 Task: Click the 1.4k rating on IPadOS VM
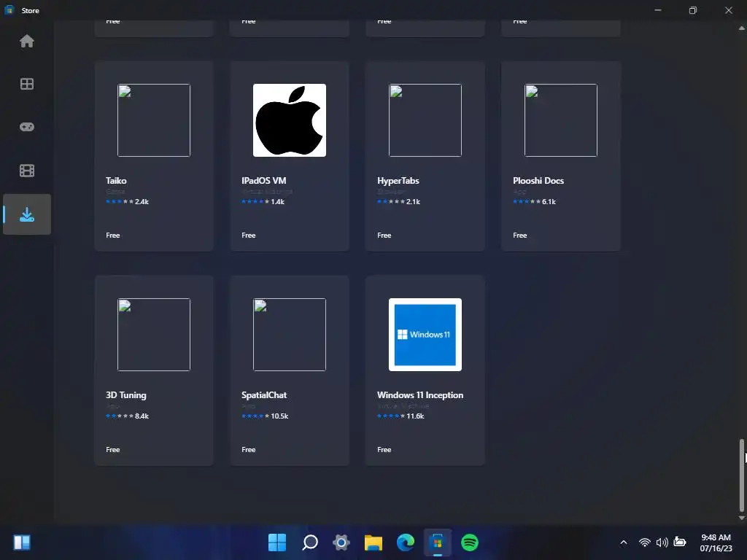point(278,202)
